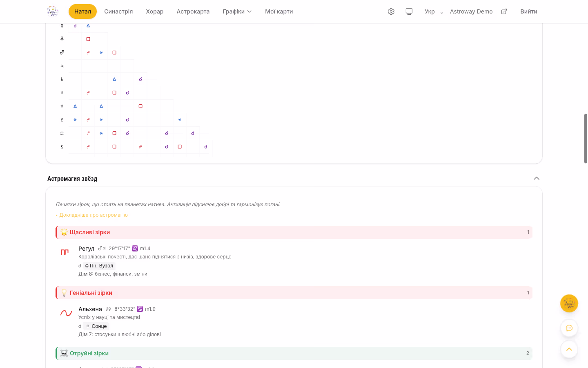588x368 pixels.
Task: Click the orange wizard assistant button
Action: tap(569, 303)
